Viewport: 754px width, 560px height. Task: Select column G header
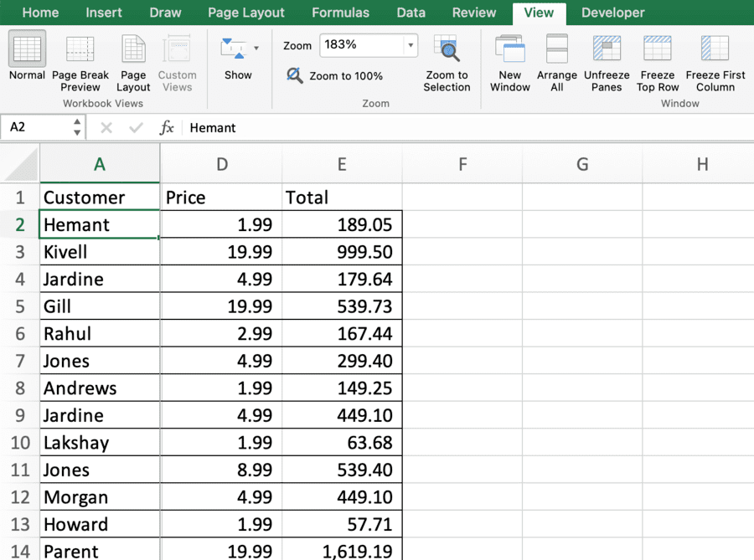[582, 164]
